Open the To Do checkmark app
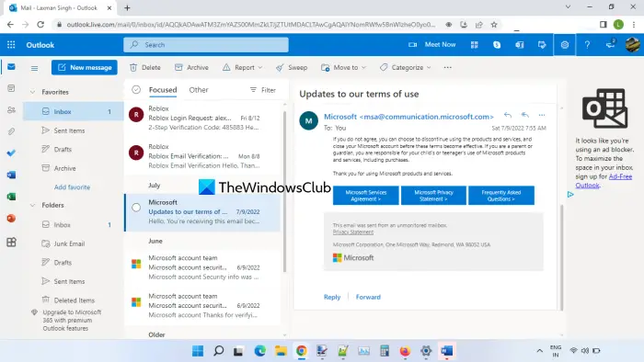Image resolution: width=644 pixels, height=362 pixels. tap(11, 153)
